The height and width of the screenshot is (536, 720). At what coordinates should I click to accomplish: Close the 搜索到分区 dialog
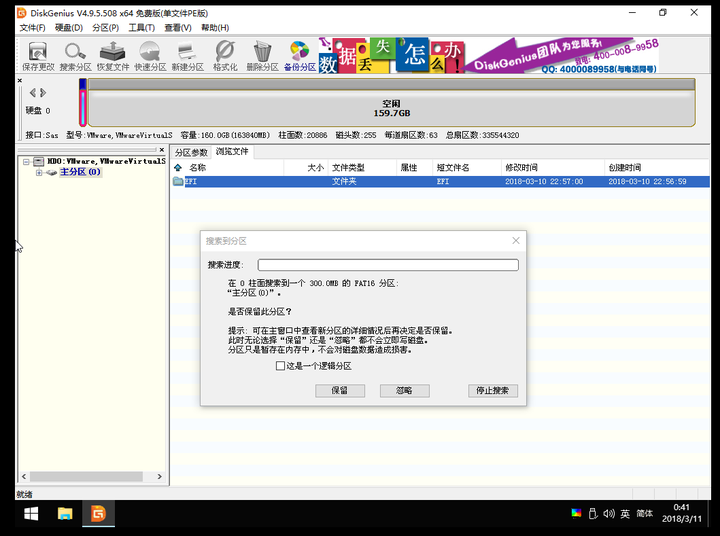(516, 241)
